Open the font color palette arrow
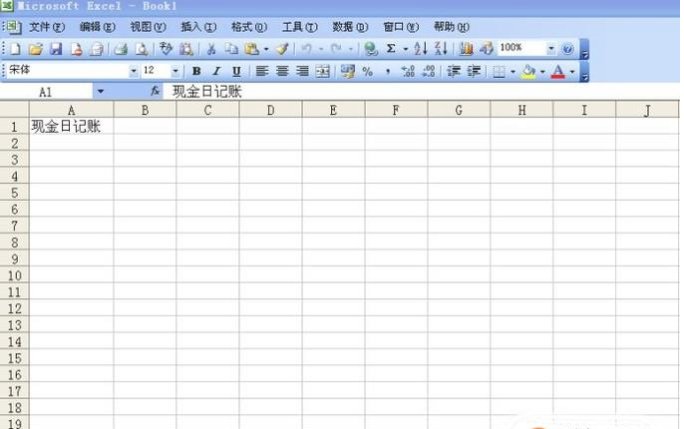Image resolution: width=684 pixels, height=429 pixels. (x=572, y=71)
